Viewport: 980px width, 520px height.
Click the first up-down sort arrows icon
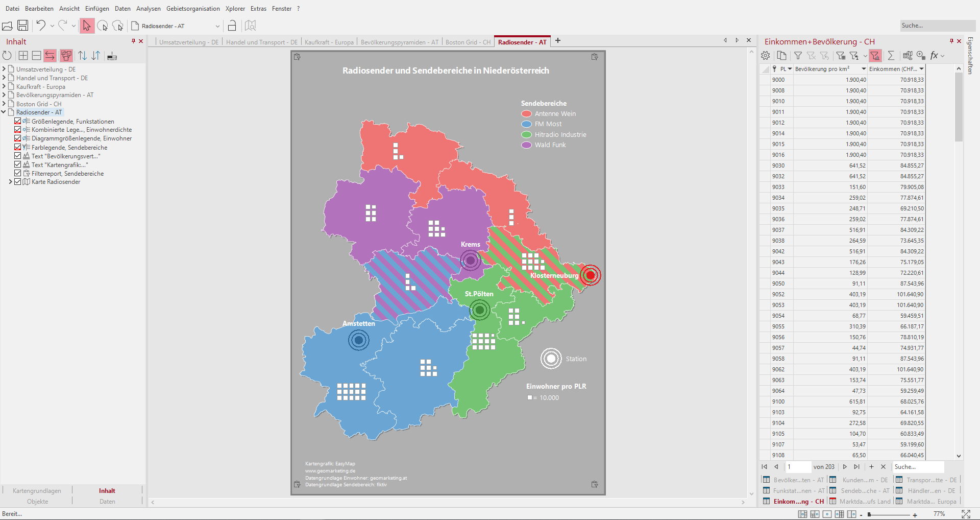click(x=83, y=56)
